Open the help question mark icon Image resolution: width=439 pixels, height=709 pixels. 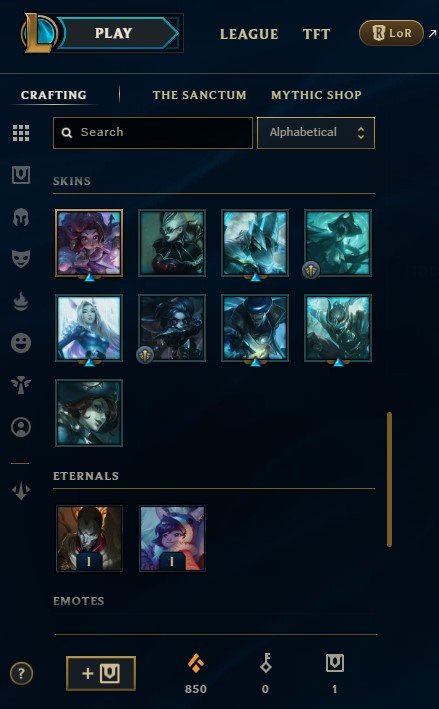[21, 673]
